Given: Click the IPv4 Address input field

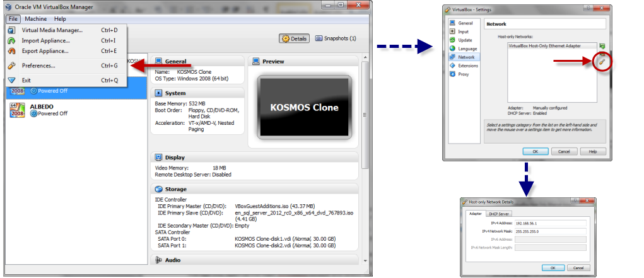Looking at the screenshot, I should (551, 223).
